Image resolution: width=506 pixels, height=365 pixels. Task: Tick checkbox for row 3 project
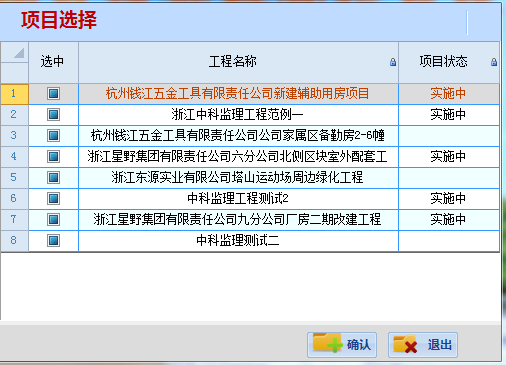click(53, 136)
